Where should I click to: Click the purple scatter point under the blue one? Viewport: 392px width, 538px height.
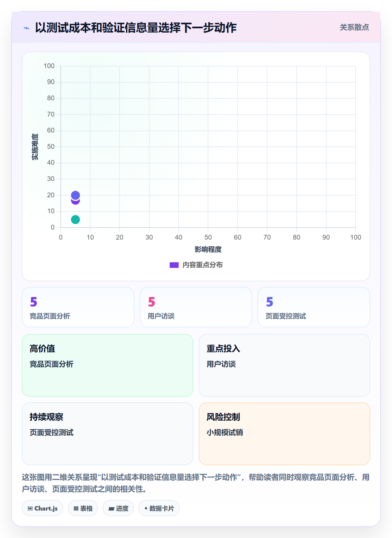(75, 202)
